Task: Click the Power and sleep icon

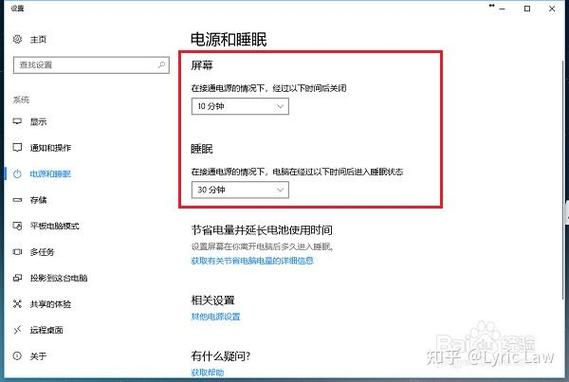Action: 17,174
